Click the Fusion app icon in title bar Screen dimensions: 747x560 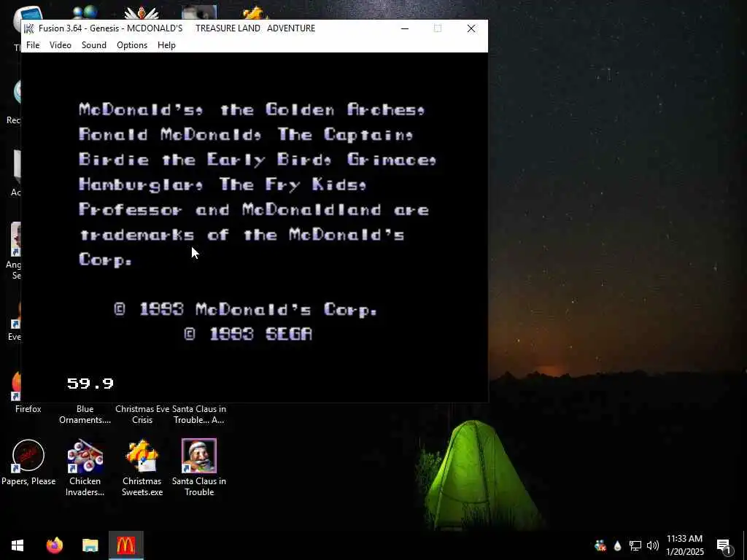[29, 28]
